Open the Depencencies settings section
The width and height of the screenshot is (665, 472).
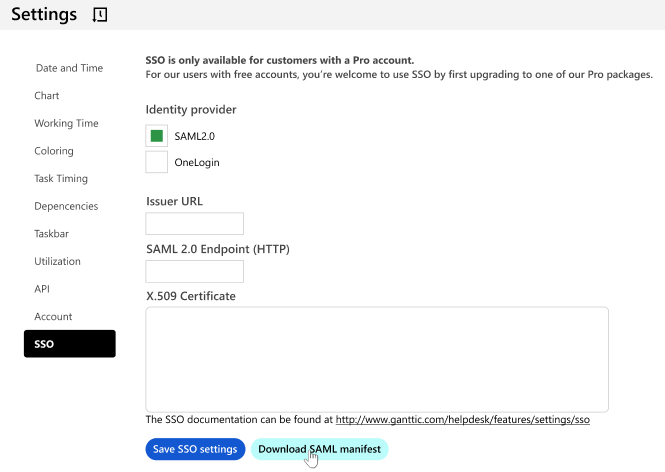pyautogui.click(x=66, y=206)
